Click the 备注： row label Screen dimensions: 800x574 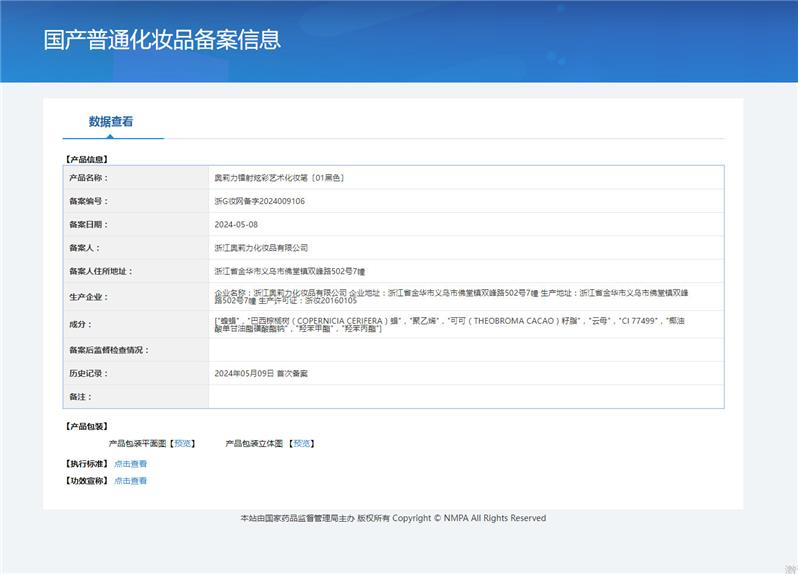pos(81,397)
